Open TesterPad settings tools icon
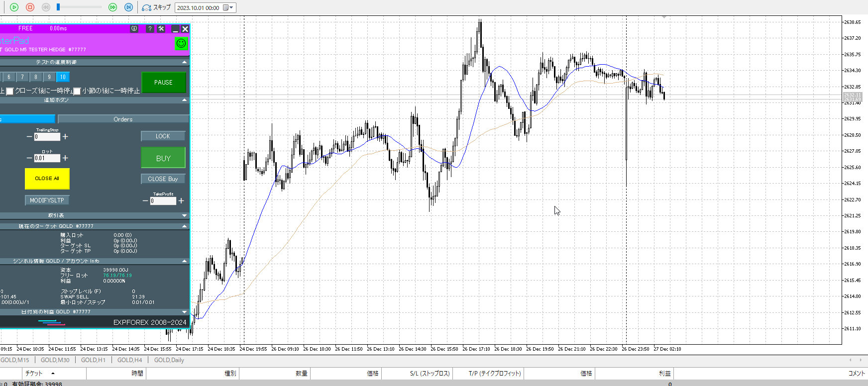The width and height of the screenshot is (868, 386). tap(161, 29)
